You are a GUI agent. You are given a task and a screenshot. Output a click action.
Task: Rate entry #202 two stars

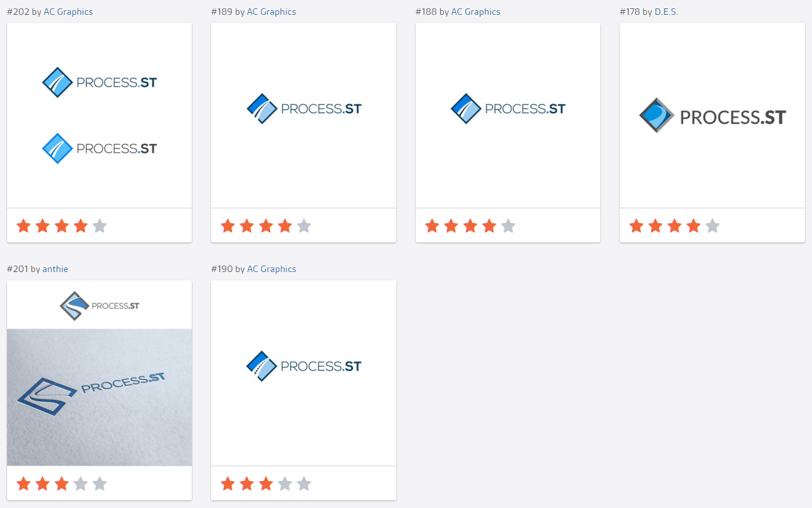tap(42, 226)
